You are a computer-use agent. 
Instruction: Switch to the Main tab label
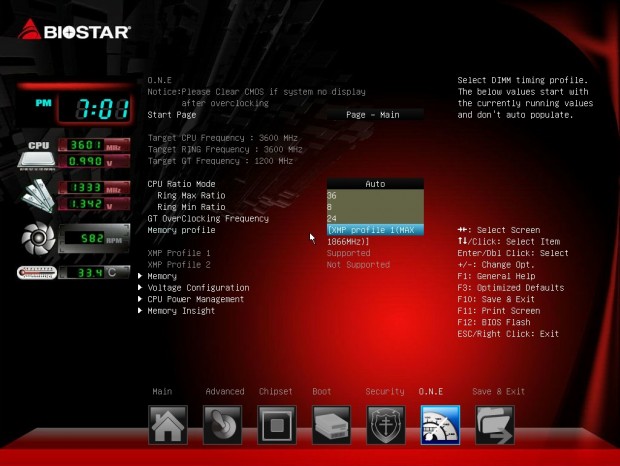coord(162,391)
